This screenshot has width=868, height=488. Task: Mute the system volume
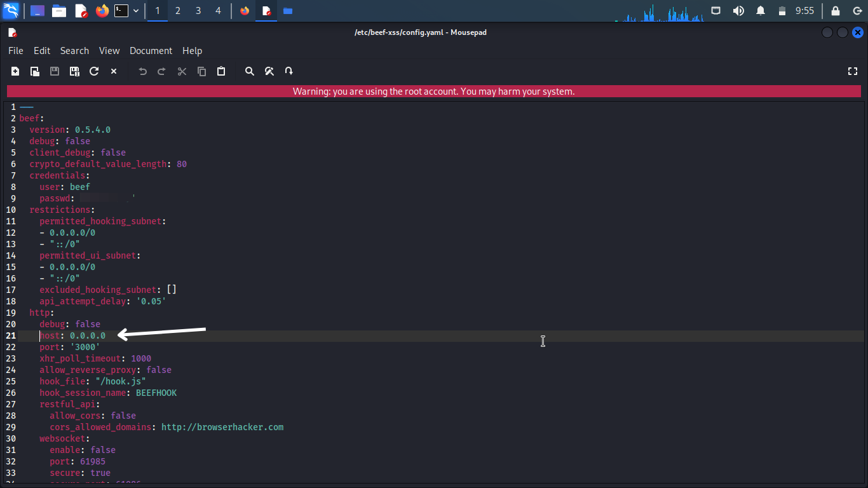tap(738, 10)
